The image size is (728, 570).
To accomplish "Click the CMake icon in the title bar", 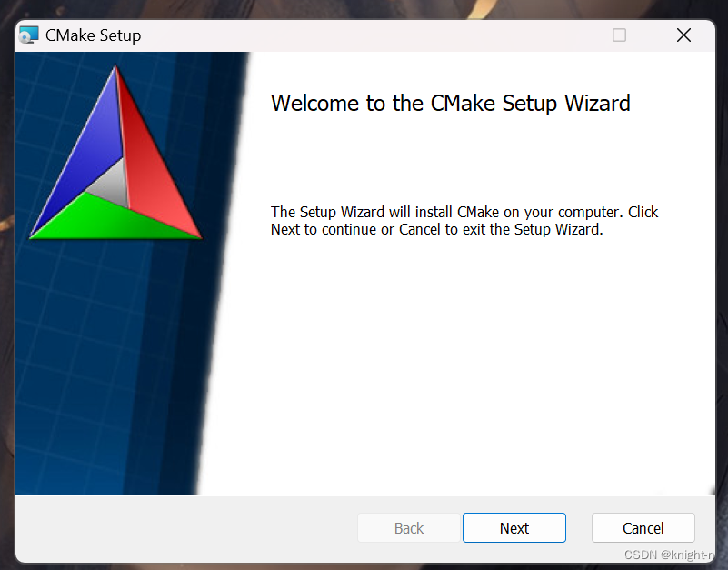I will (28, 35).
